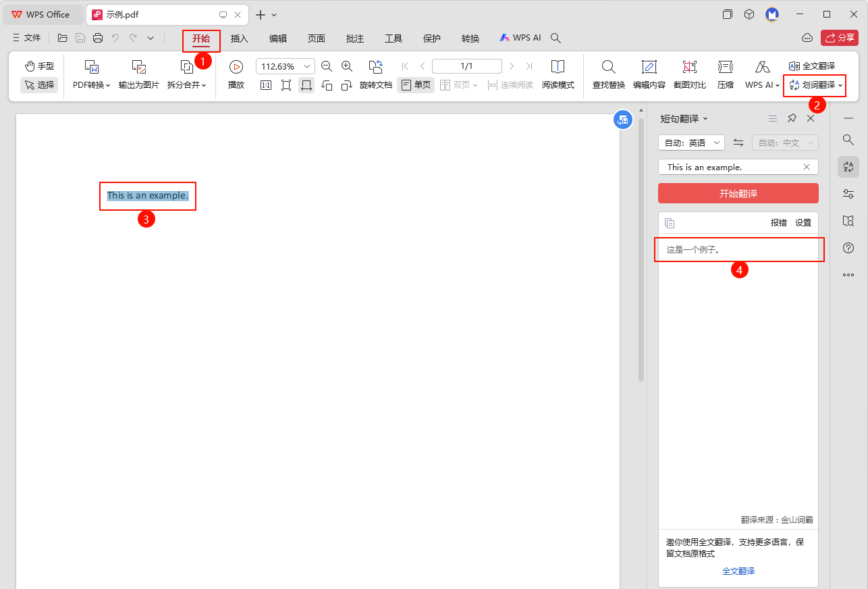
Task: Pin the translation panel
Action: (792, 118)
